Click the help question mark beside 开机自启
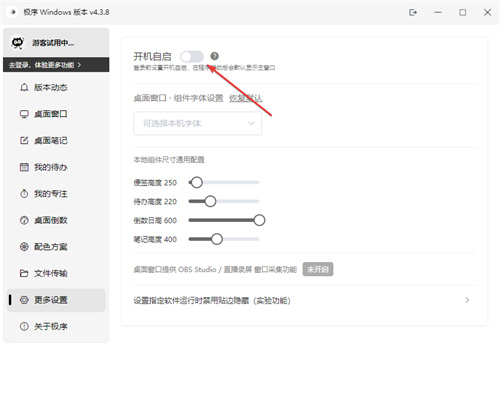 point(214,56)
